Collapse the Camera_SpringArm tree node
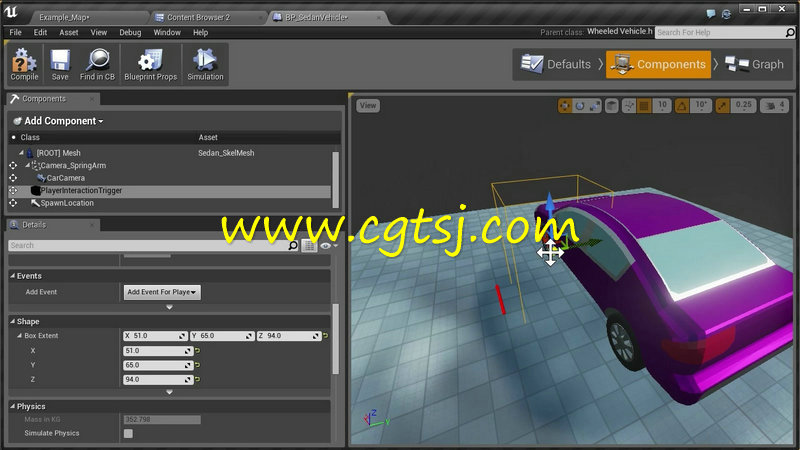 (x=27, y=165)
